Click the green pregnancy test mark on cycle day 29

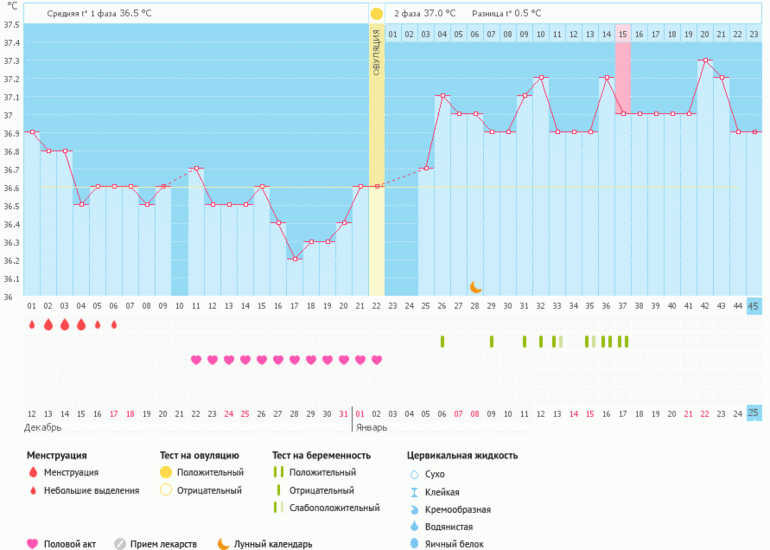coord(492,341)
